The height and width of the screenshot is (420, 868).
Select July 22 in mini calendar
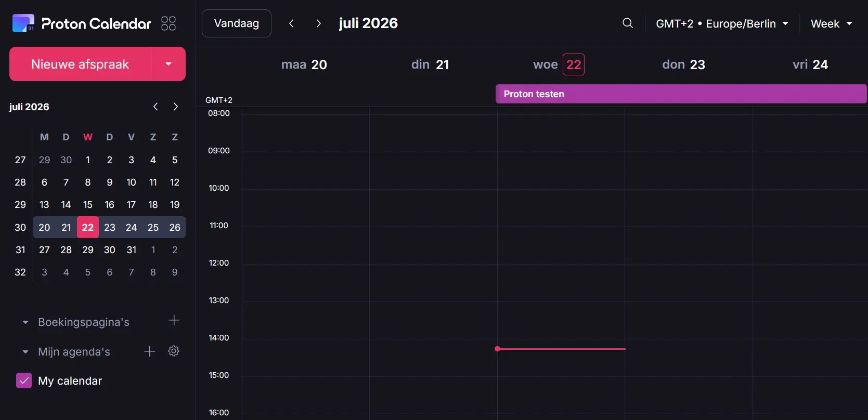tap(88, 227)
